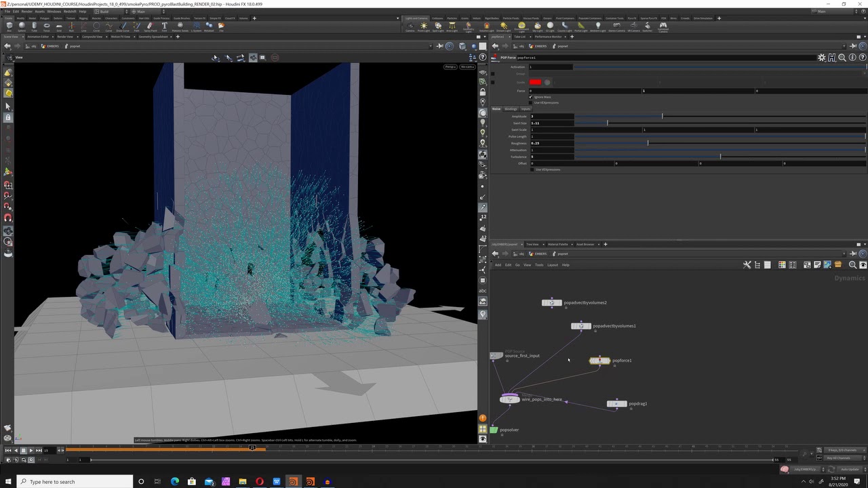
Task: Select the popdrag1 node
Action: pyautogui.click(x=616, y=404)
